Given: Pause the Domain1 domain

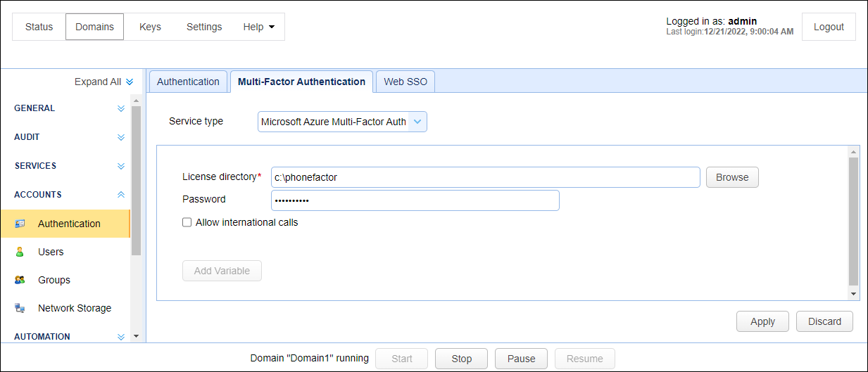Looking at the screenshot, I should click(522, 359).
